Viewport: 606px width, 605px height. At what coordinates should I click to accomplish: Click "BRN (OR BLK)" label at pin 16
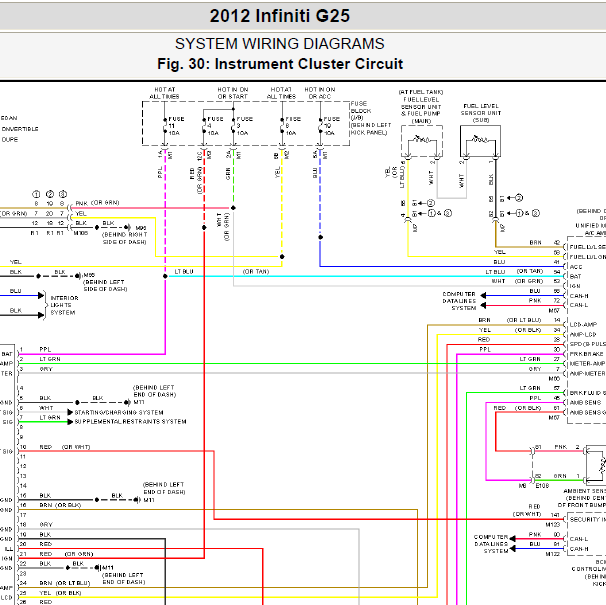[60, 505]
